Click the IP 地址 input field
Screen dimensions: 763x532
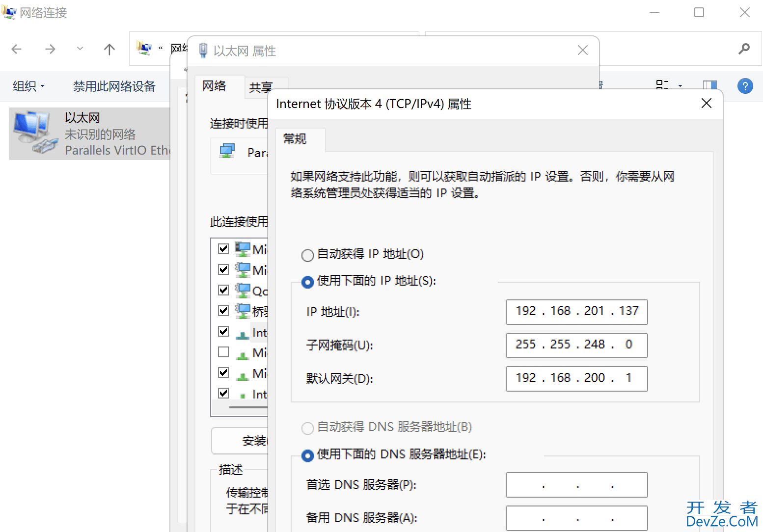[576, 312]
